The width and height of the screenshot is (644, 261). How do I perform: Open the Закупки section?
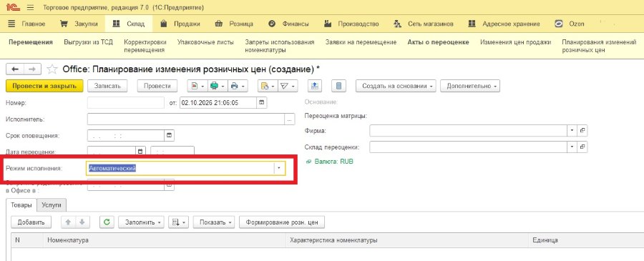(x=79, y=24)
